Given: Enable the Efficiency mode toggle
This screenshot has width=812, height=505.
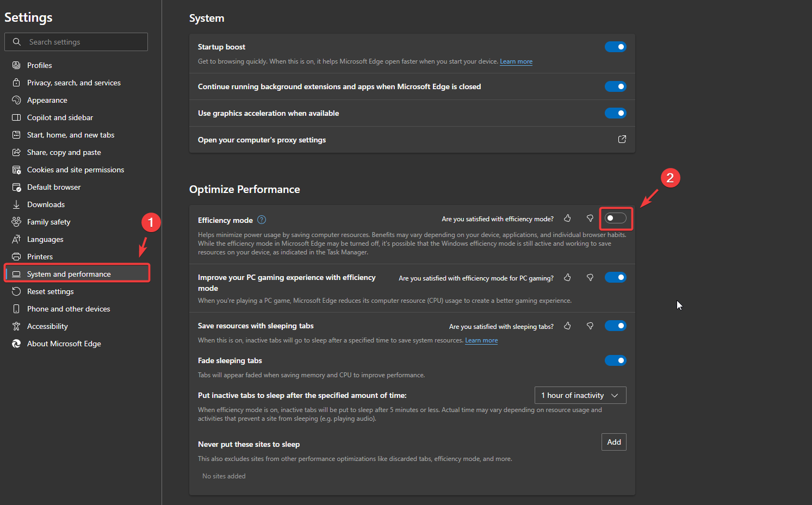Looking at the screenshot, I should tap(615, 219).
